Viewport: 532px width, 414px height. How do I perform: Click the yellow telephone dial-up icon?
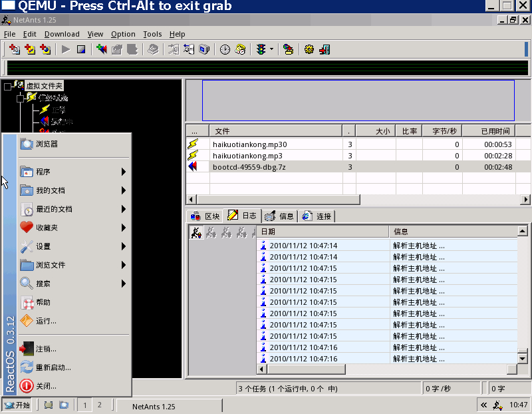point(240,49)
